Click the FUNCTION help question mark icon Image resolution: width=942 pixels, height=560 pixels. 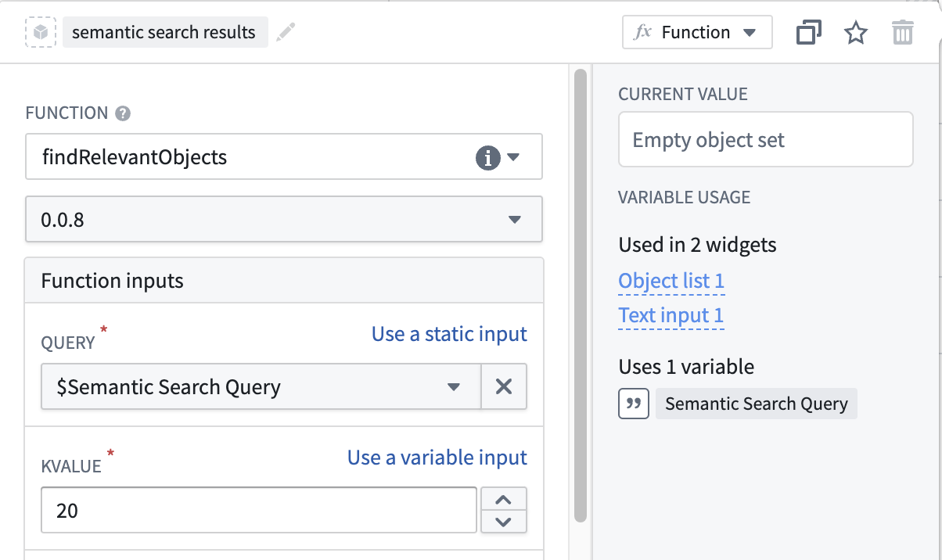pos(122,113)
